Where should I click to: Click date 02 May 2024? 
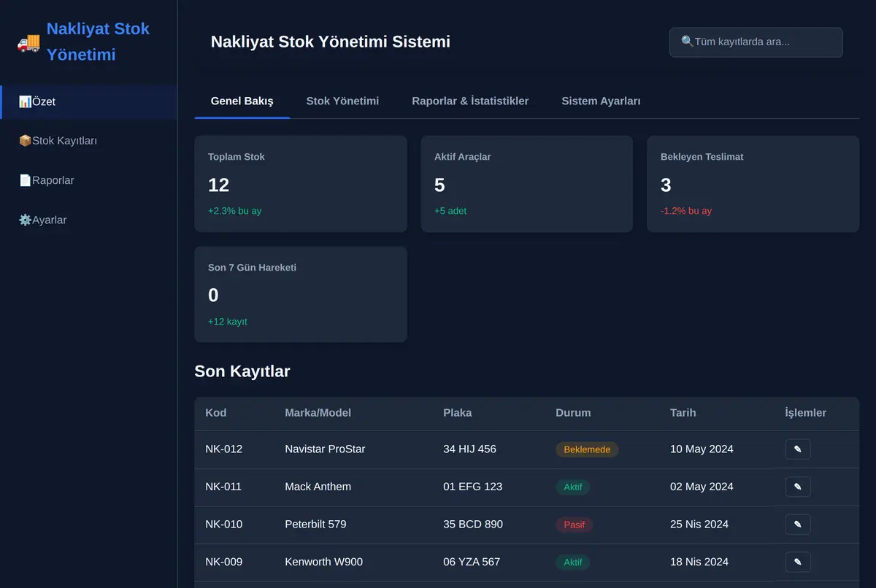702,487
